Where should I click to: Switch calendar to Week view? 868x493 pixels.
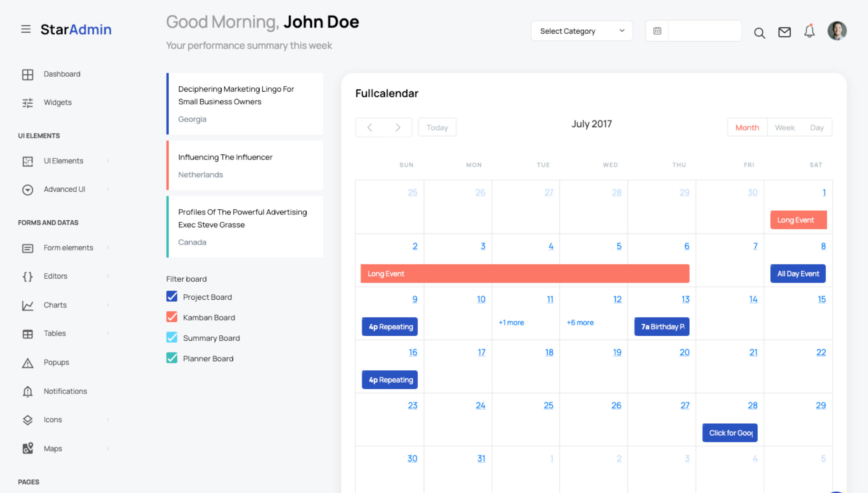[x=785, y=128]
